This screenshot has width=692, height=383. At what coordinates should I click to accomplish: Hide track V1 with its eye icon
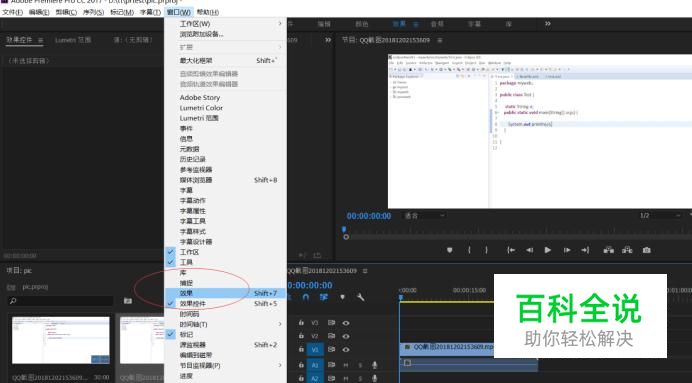(346, 349)
